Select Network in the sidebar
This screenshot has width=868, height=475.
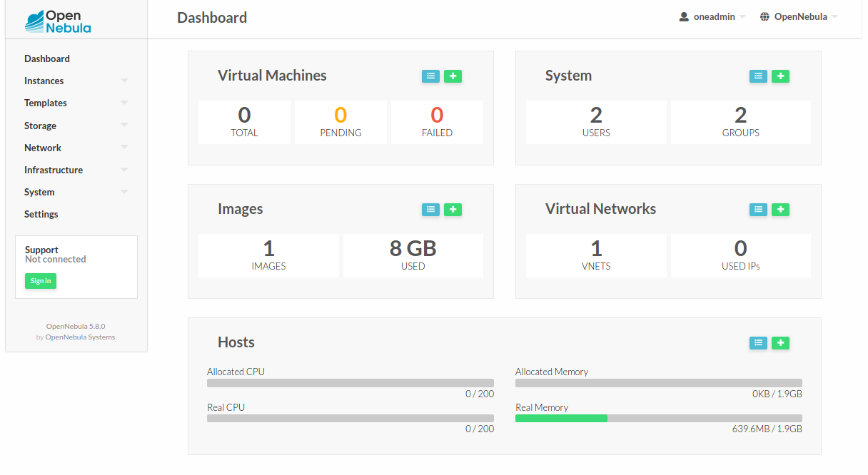click(43, 148)
